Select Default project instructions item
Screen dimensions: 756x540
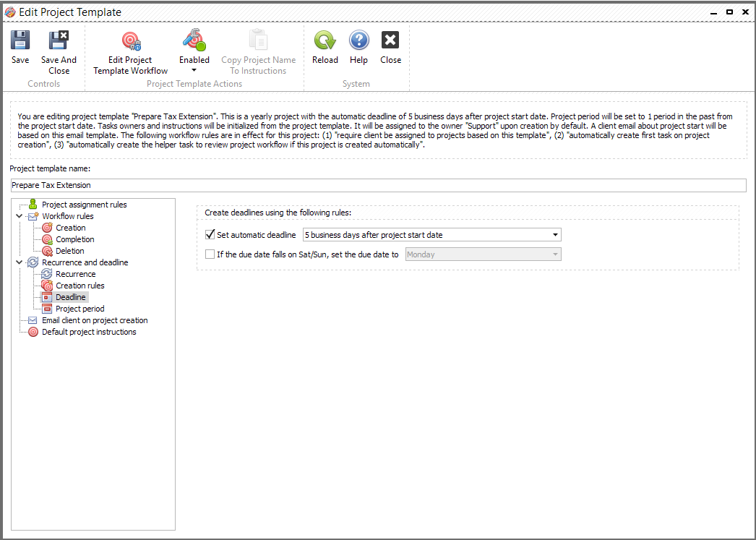(x=89, y=332)
